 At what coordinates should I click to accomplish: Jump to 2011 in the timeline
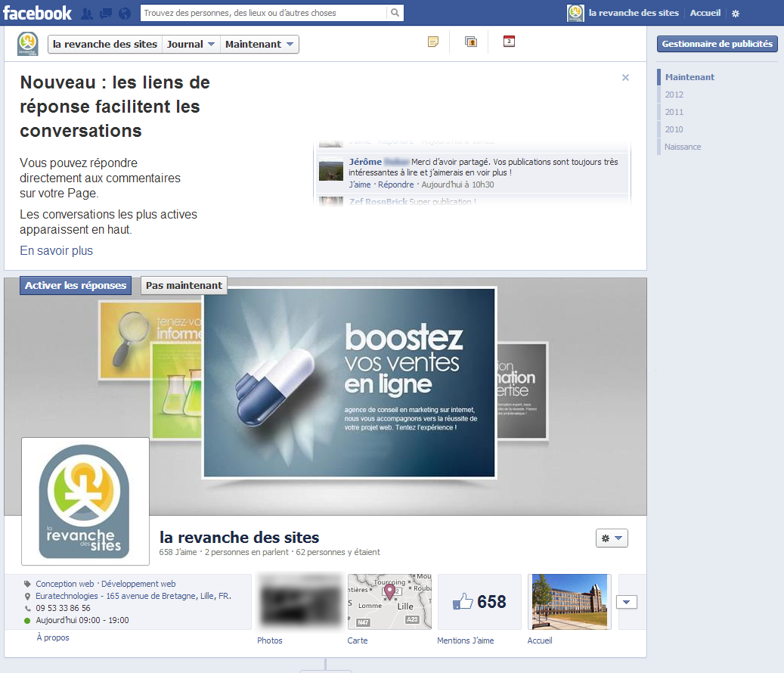click(674, 112)
